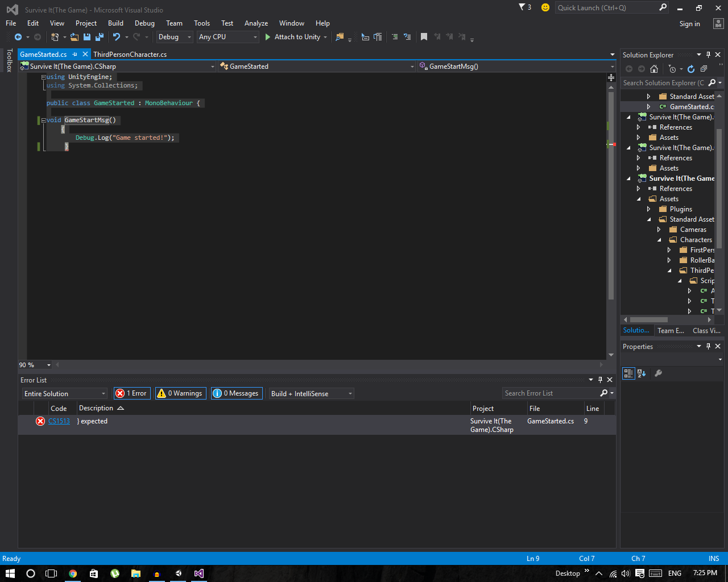The width and height of the screenshot is (728, 582).
Task: Pin the Error List panel
Action: (x=600, y=380)
